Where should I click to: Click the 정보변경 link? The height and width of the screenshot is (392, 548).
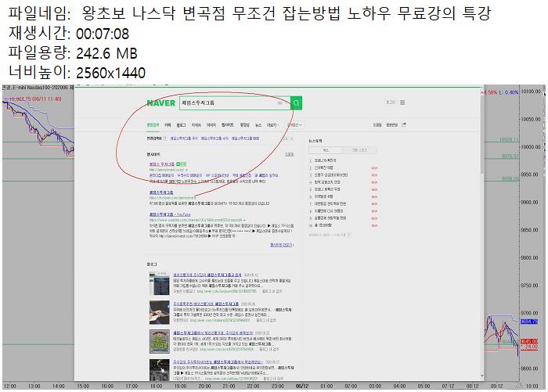coord(392,124)
